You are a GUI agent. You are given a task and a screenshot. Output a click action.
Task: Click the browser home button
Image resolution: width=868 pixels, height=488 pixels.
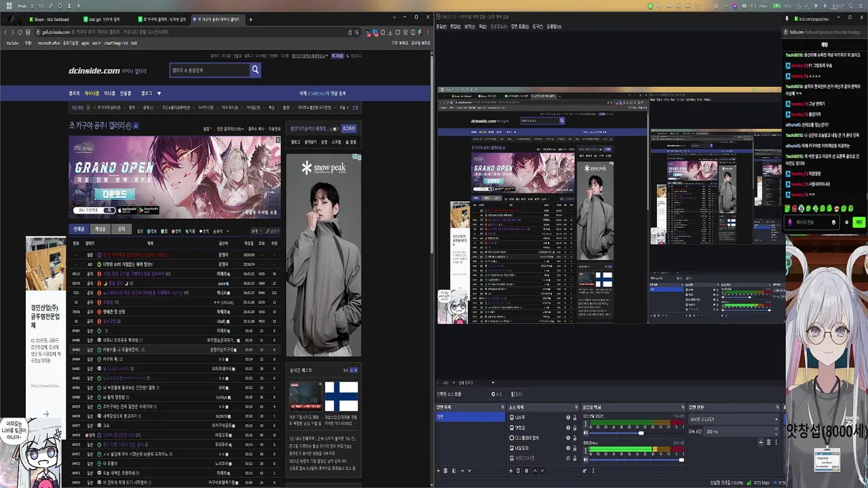pyautogui.click(x=28, y=32)
